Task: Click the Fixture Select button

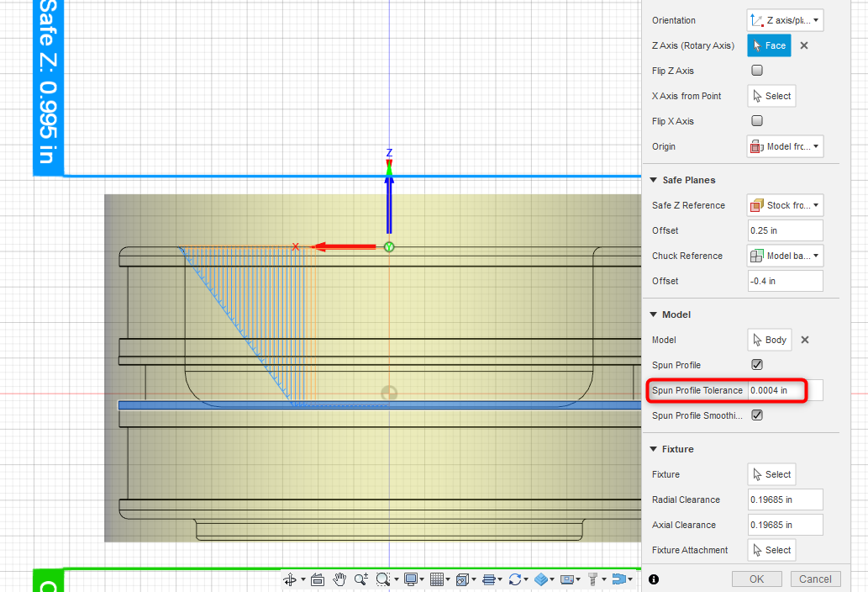Action: [x=771, y=473]
